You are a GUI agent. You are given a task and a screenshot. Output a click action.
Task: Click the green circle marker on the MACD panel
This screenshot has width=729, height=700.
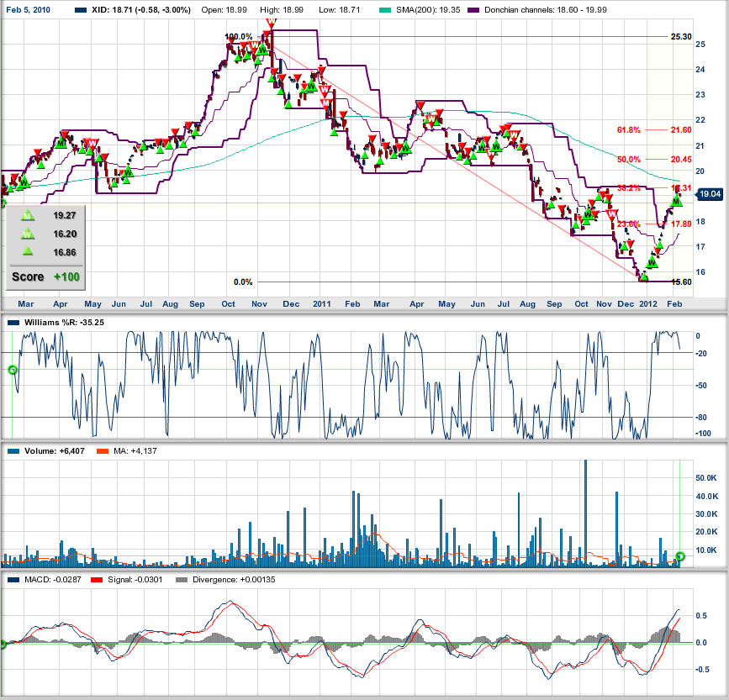tap(3, 645)
